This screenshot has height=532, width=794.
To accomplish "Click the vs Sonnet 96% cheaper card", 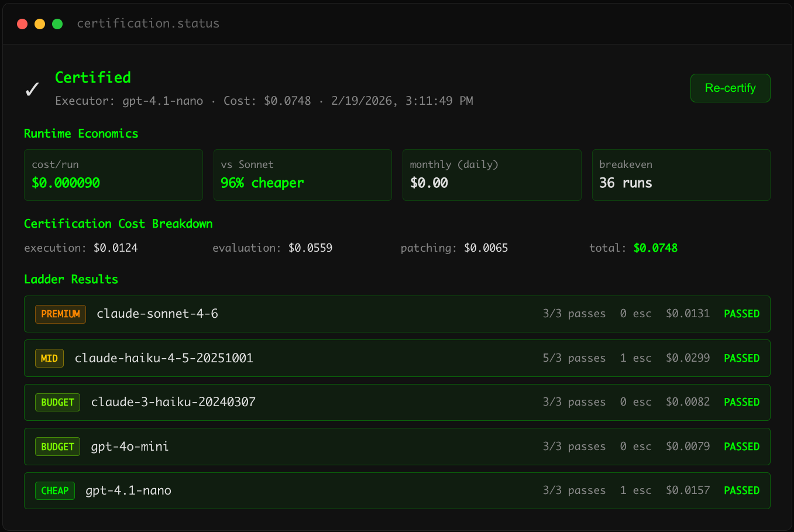I will tap(303, 175).
